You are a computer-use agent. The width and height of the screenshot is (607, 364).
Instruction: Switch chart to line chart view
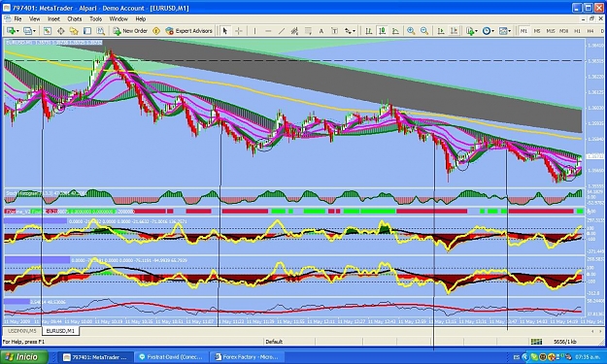(x=395, y=31)
